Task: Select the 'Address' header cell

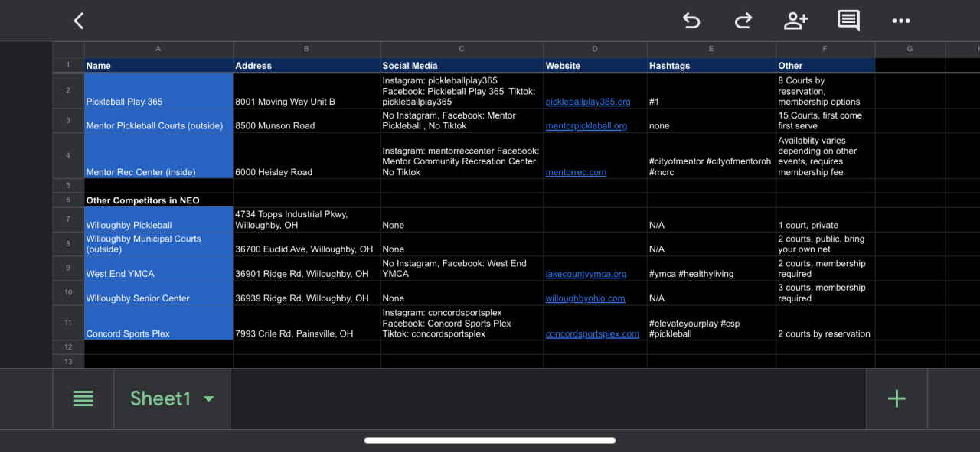Action: 307,66
